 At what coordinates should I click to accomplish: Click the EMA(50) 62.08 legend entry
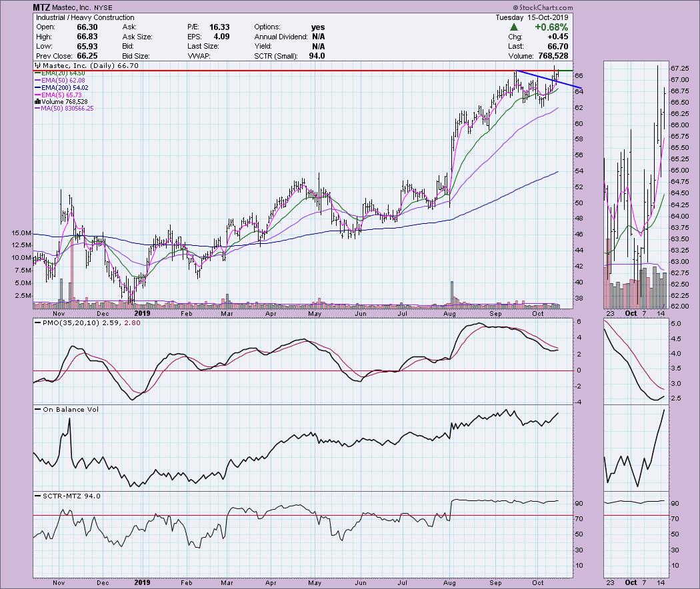(63, 81)
